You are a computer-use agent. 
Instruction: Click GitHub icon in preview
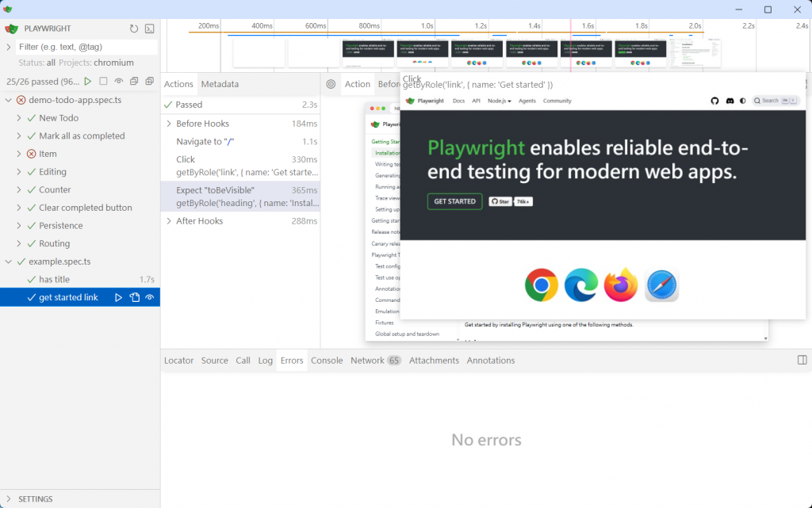coord(714,101)
